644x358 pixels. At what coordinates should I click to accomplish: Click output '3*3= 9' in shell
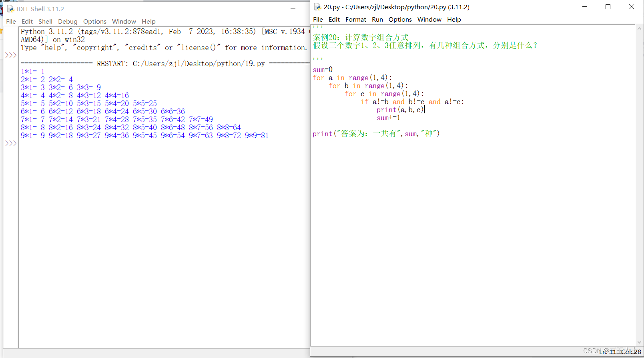tap(89, 88)
